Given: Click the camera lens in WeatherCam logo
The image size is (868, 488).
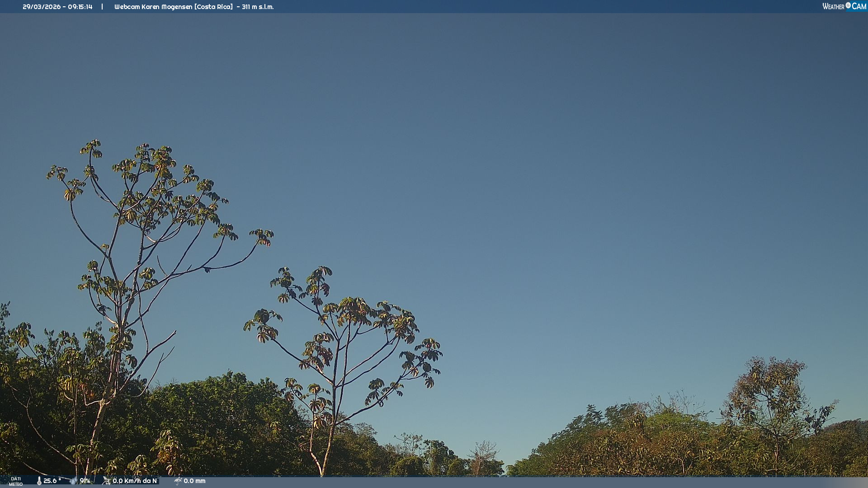Looking at the screenshot, I should 848,5.
